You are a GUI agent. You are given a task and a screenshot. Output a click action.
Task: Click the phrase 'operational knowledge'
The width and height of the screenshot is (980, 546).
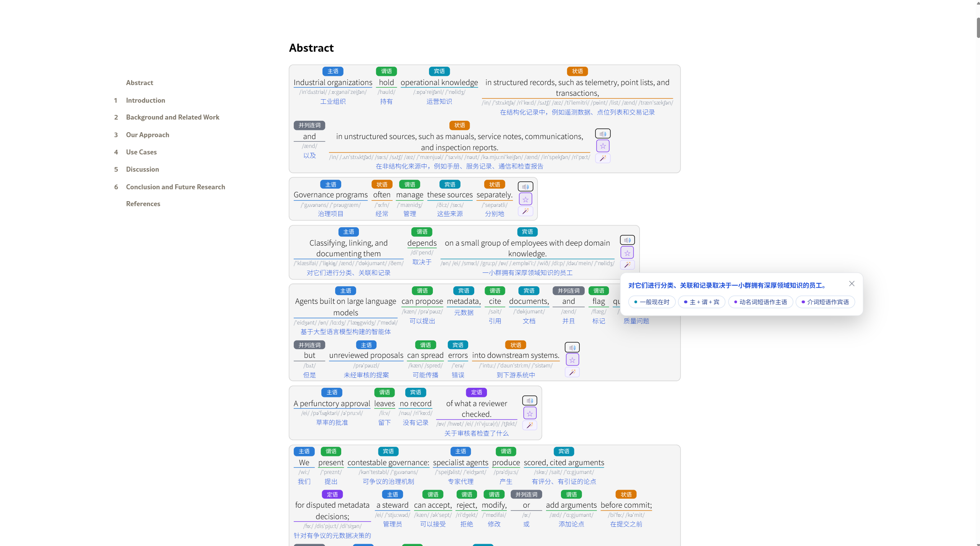click(x=439, y=82)
